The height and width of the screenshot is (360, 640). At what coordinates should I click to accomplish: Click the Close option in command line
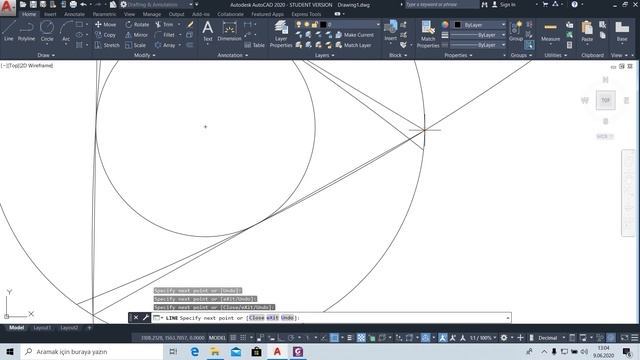click(257, 318)
